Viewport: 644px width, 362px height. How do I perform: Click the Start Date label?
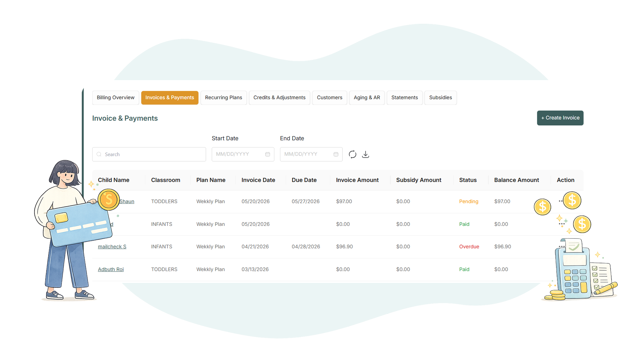coord(225,138)
